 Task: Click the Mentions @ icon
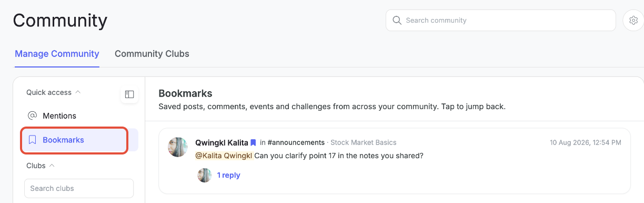32,115
